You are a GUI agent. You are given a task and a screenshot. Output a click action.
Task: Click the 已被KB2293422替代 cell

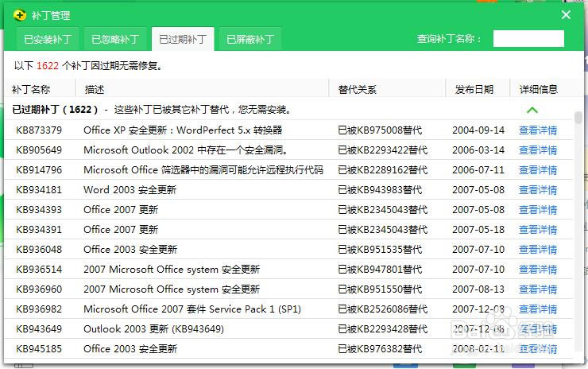(383, 150)
